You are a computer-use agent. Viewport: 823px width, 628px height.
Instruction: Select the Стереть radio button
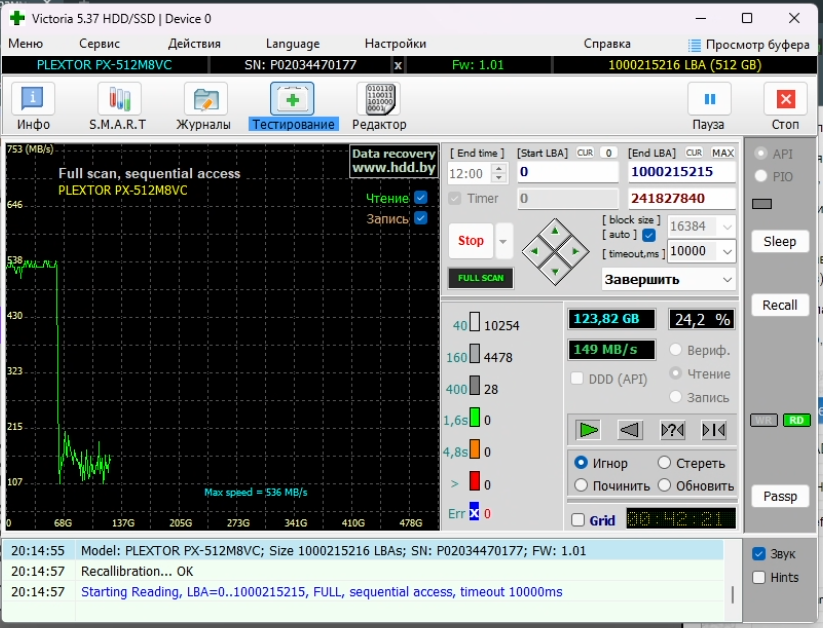point(664,463)
